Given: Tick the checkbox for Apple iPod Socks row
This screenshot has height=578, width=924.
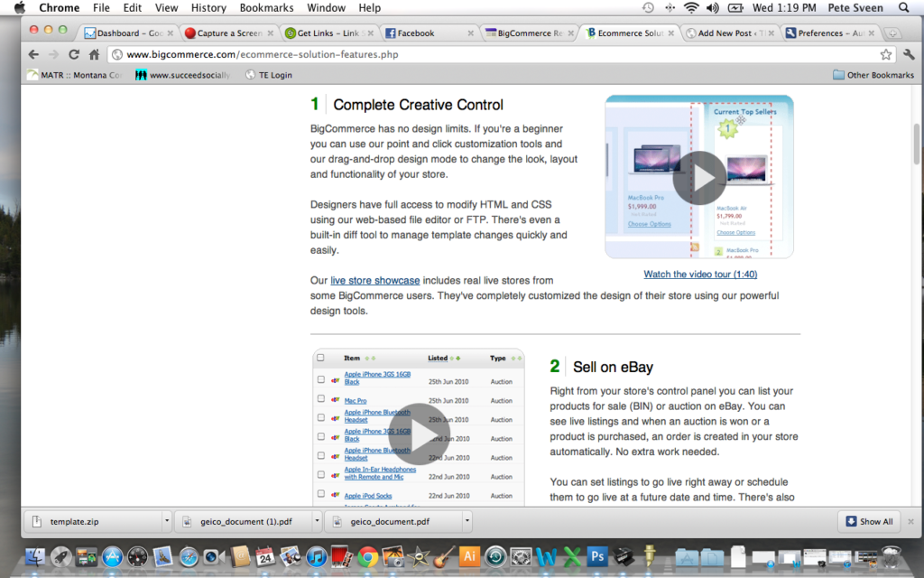Looking at the screenshot, I should point(320,494).
